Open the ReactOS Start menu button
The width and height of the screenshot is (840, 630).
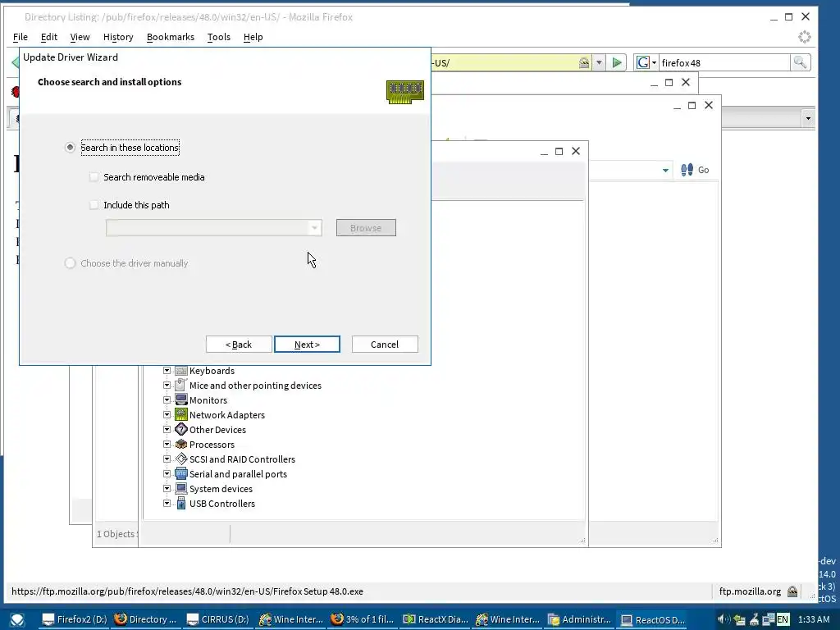tap(16, 620)
